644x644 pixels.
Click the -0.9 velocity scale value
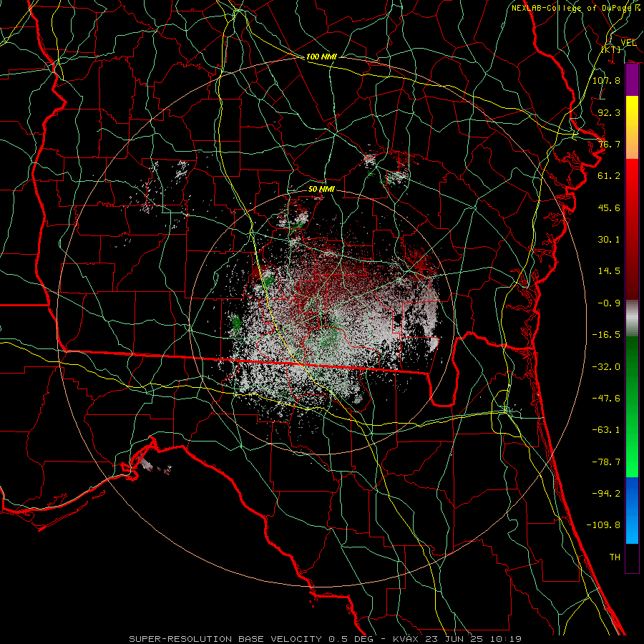609,303
